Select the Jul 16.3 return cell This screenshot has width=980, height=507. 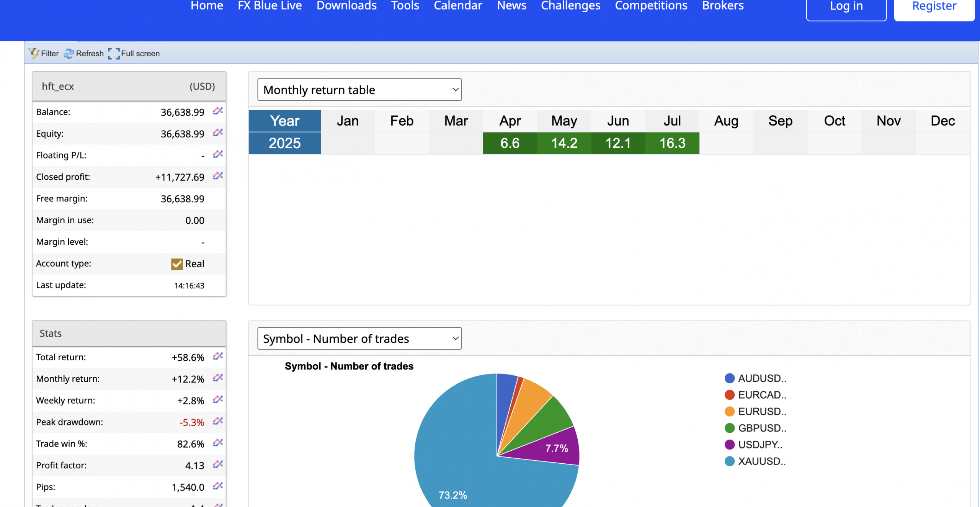pyautogui.click(x=672, y=143)
